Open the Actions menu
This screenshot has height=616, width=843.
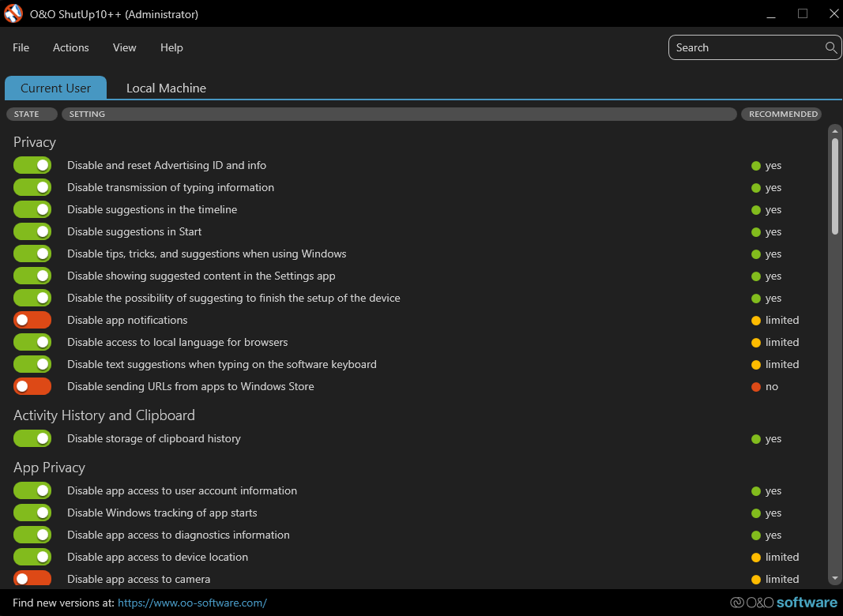pyautogui.click(x=71, y=47)
